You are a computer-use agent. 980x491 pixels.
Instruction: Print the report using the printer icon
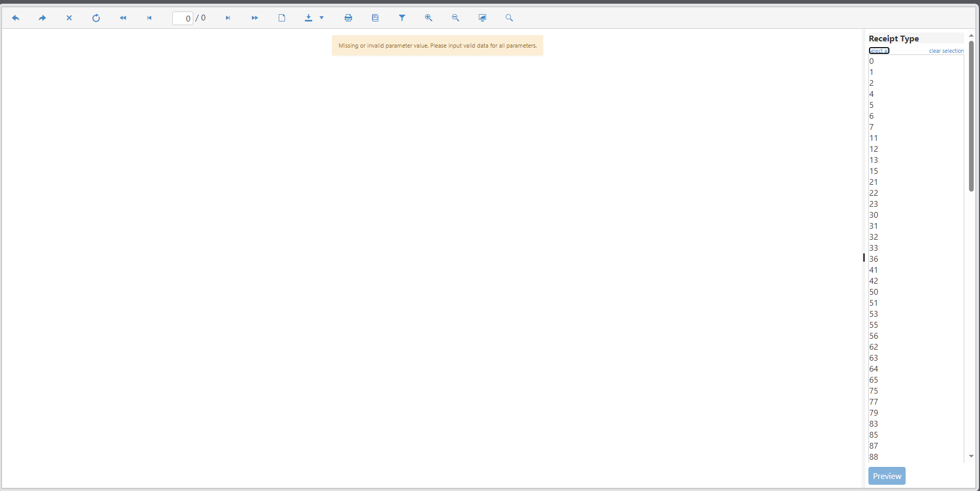(x=348, y=18)
